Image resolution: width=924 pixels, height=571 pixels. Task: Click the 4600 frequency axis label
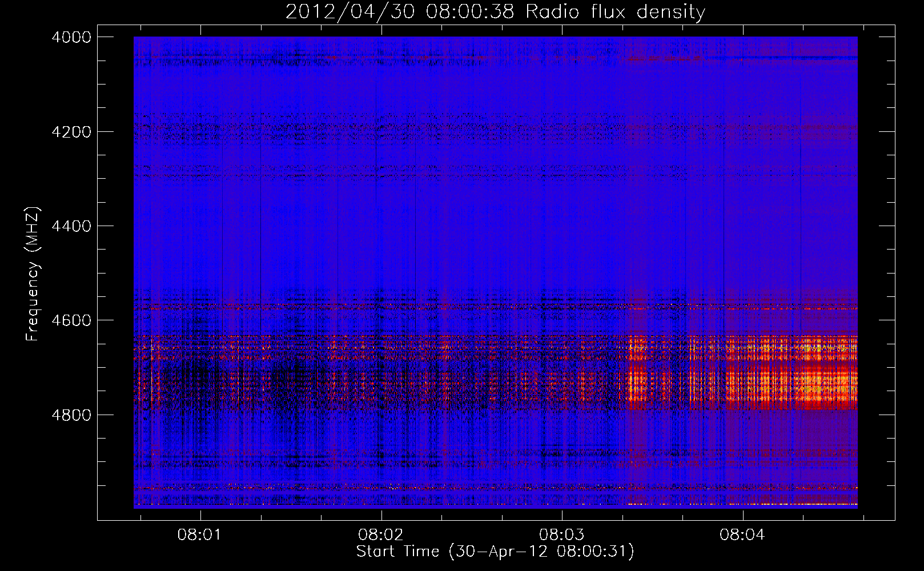[x=71, y=320]
